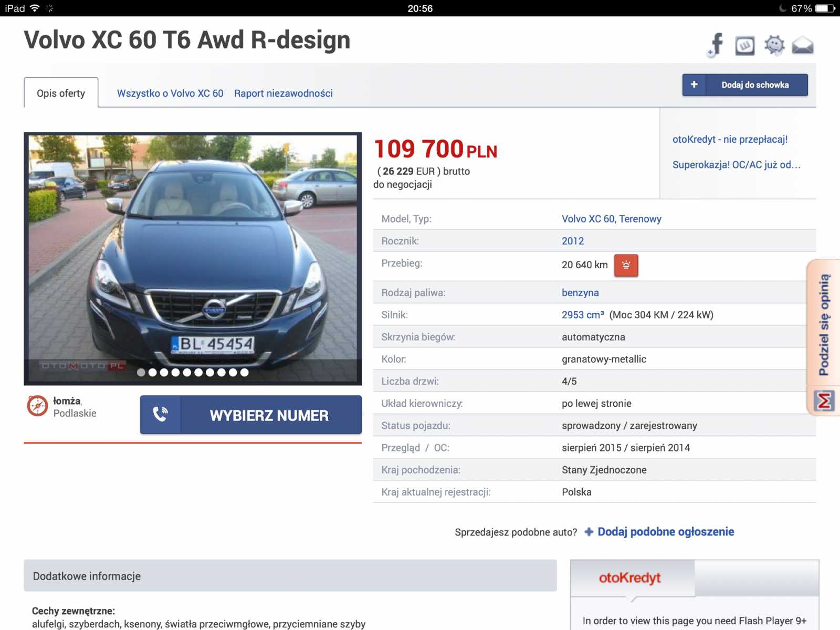Click the 2012 year link

(573, 241)
